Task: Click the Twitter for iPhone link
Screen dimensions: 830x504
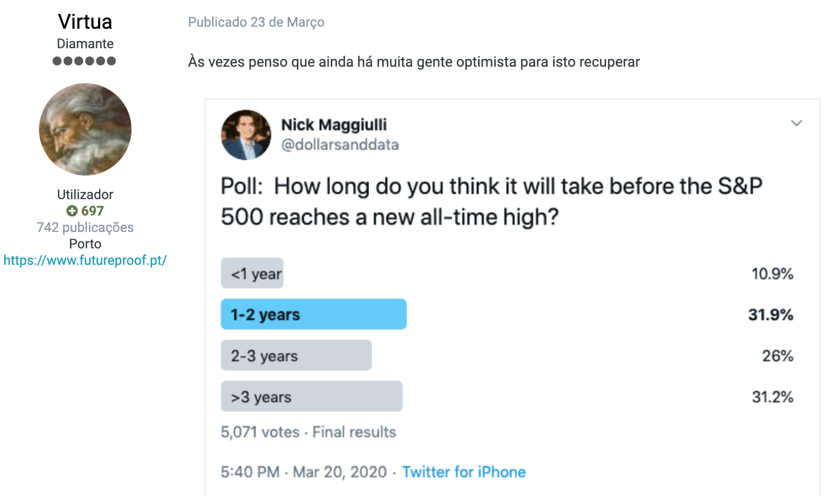Action: tap(464, 472)
